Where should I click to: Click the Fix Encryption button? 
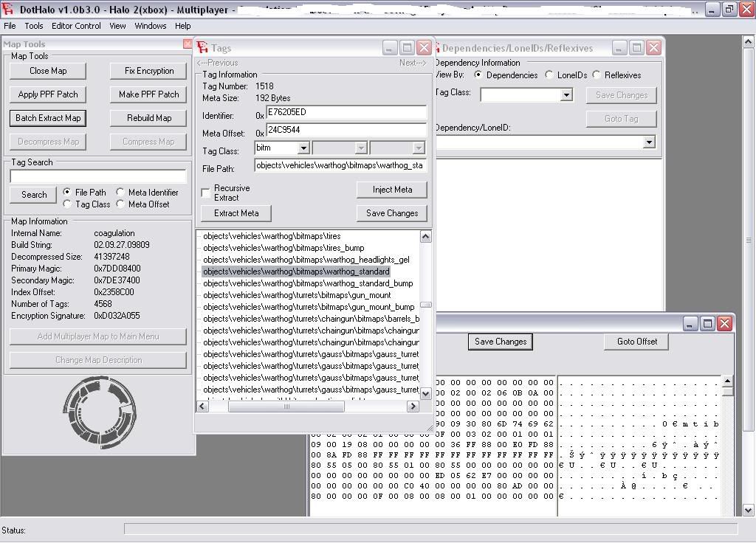point(148,71)
